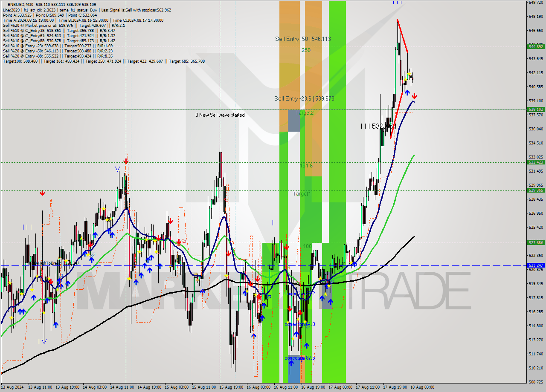Click the red sell arrow above 14 Aug 11:00 peak
The height and width of the screenshot is (392, 546).
(126, 161)
